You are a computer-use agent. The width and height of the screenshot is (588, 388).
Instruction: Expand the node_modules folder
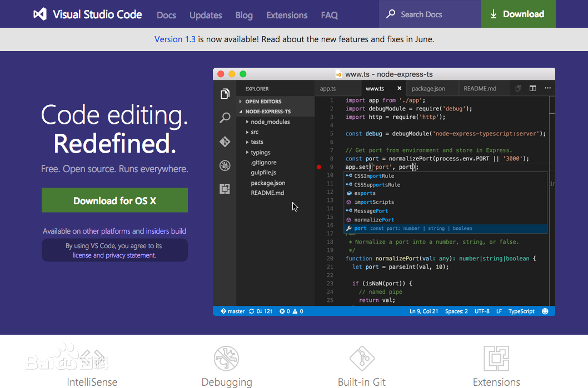[x=247, y=122]
